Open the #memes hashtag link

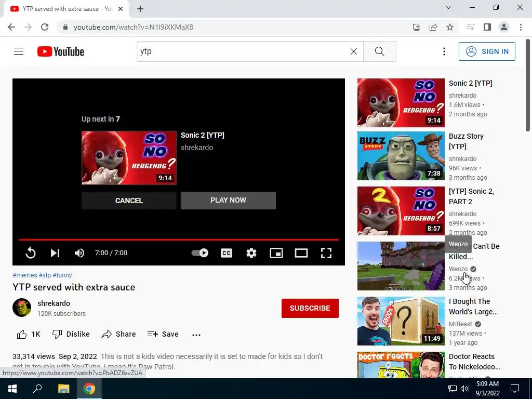coord(25,275)
